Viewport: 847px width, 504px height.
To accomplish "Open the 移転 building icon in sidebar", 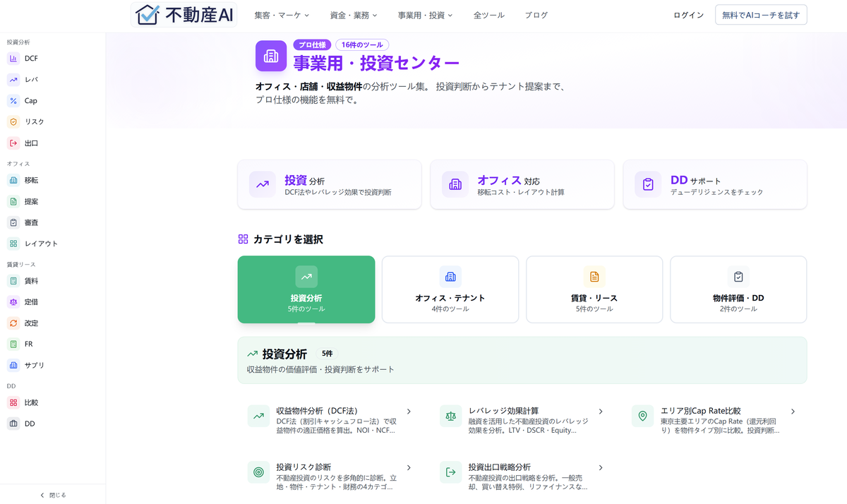I will (13, 180).
